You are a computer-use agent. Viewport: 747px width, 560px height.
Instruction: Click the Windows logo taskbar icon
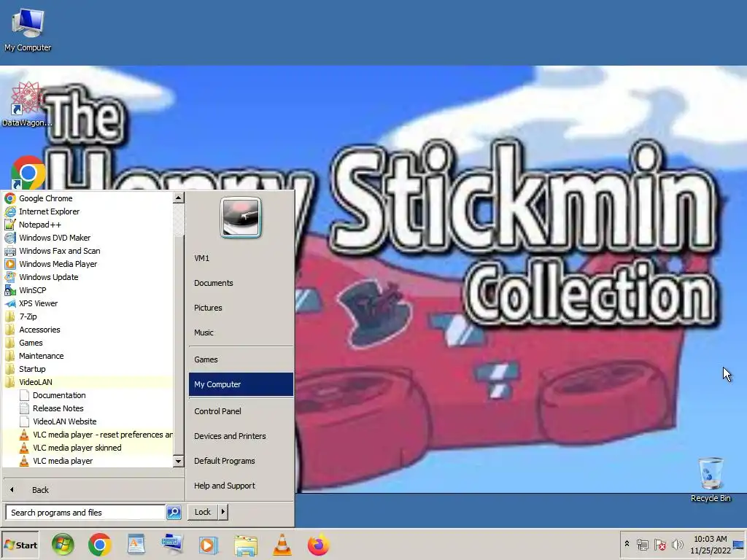point(63,545)
